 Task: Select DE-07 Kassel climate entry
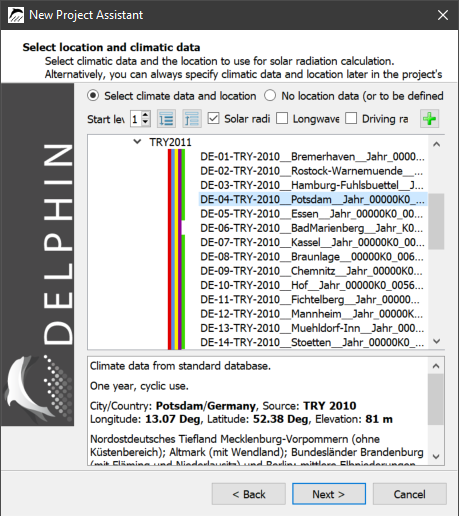point(312,242)
